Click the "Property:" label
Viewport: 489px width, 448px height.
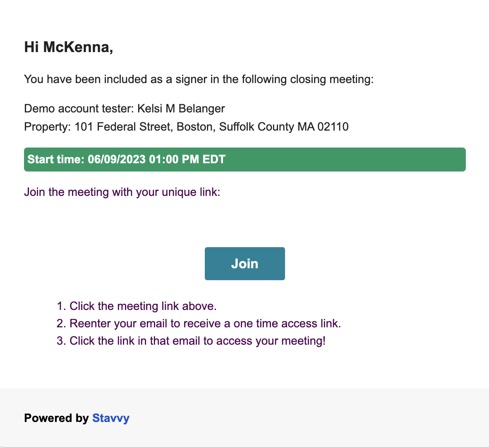[x=48, y=127]
